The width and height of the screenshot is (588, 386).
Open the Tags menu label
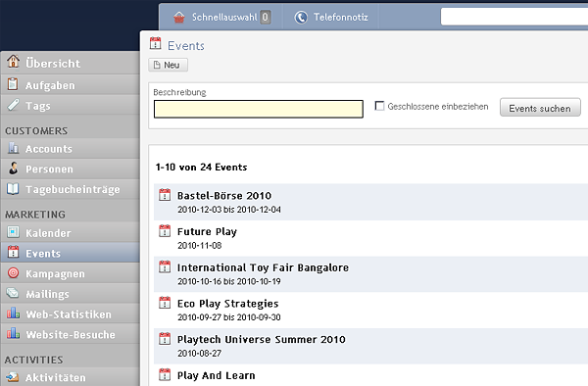[x=38, y=106]
